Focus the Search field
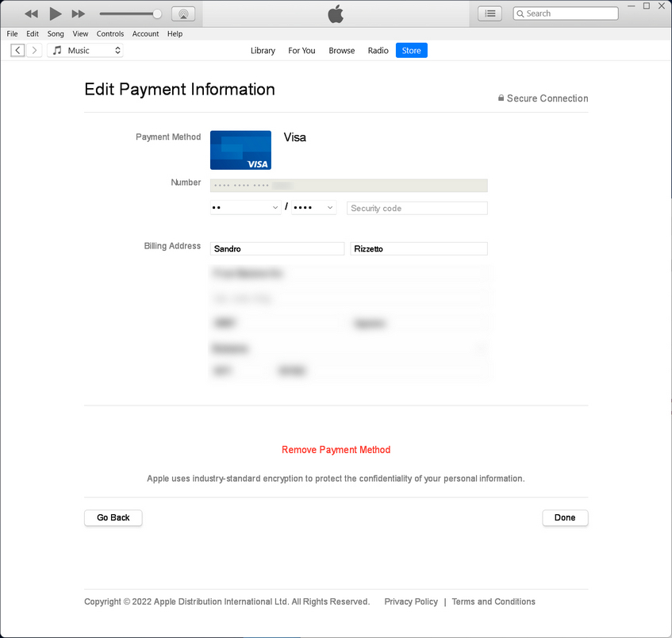Viewport: 672px width, 638px height. point(566,13)
